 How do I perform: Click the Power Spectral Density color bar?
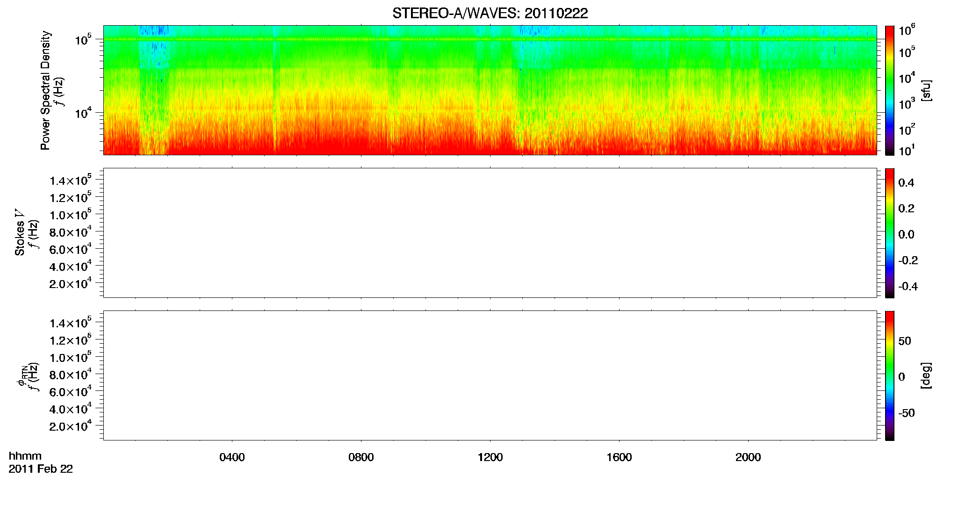tap(890, 90)
